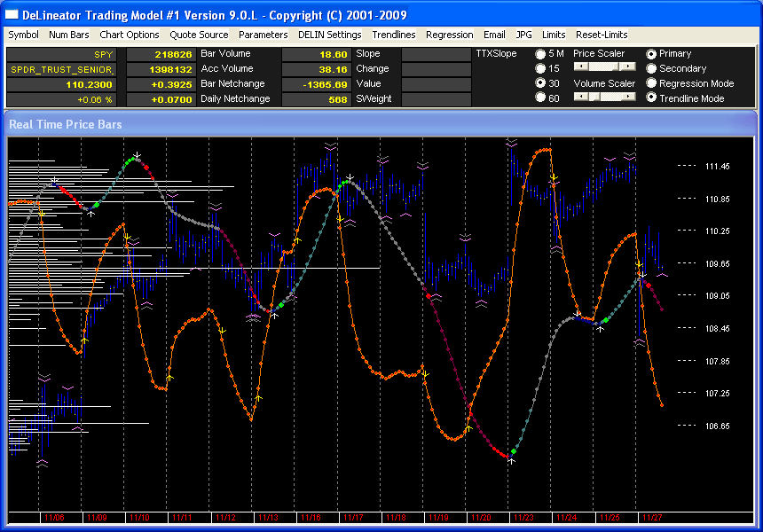
Task: Click the 11/27 date label on axis
Action: tap(652, 518)
